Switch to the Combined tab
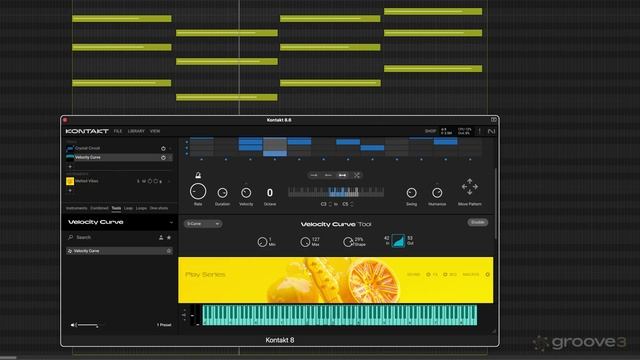This screenshot has height=360, width=640. pyautogui.click(x=99, y=208)
